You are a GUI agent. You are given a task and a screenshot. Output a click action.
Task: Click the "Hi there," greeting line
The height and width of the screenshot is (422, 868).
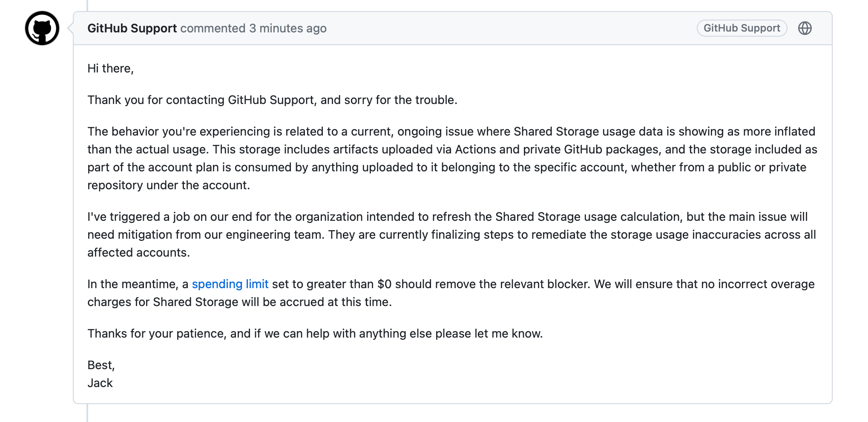pyautogui.click(x=111, y=68)
